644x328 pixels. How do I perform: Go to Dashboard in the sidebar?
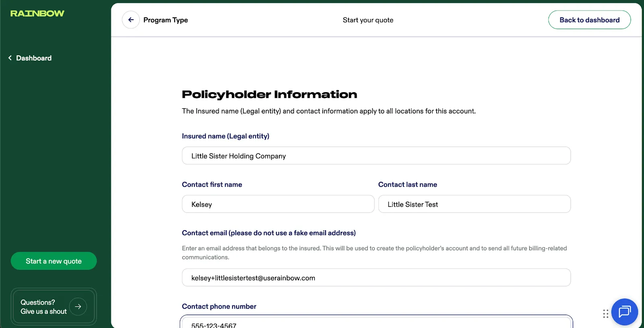34,58
